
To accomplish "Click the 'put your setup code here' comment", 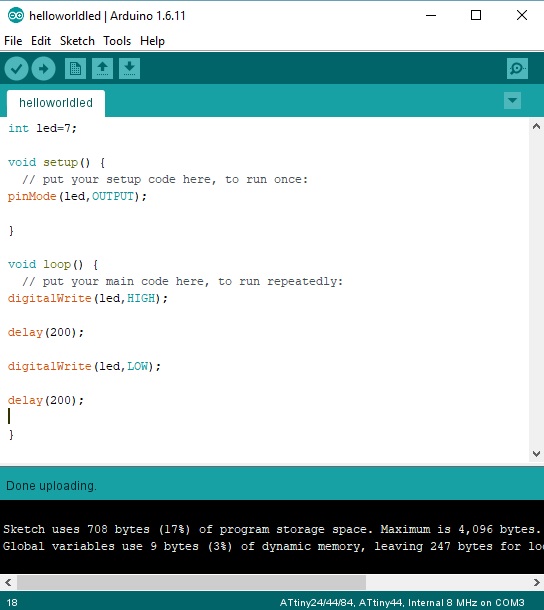I will (165, 179).
